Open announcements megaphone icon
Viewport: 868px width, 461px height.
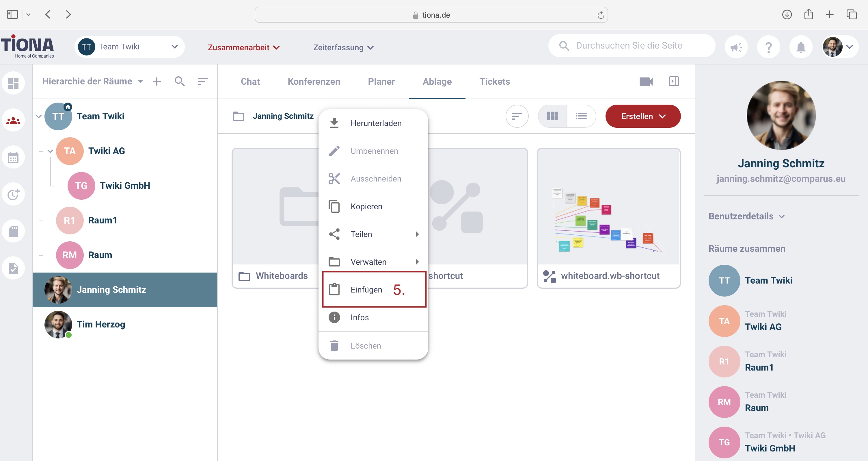[x=736, y=47]
